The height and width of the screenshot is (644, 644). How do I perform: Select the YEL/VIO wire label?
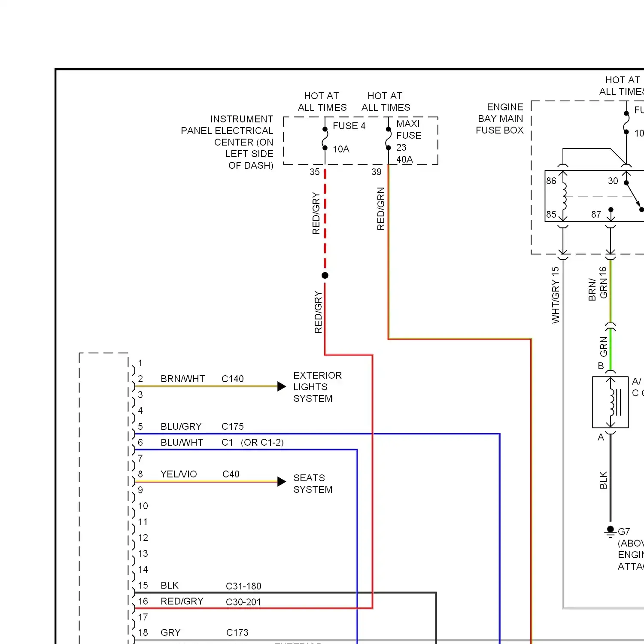click(179, 474)
